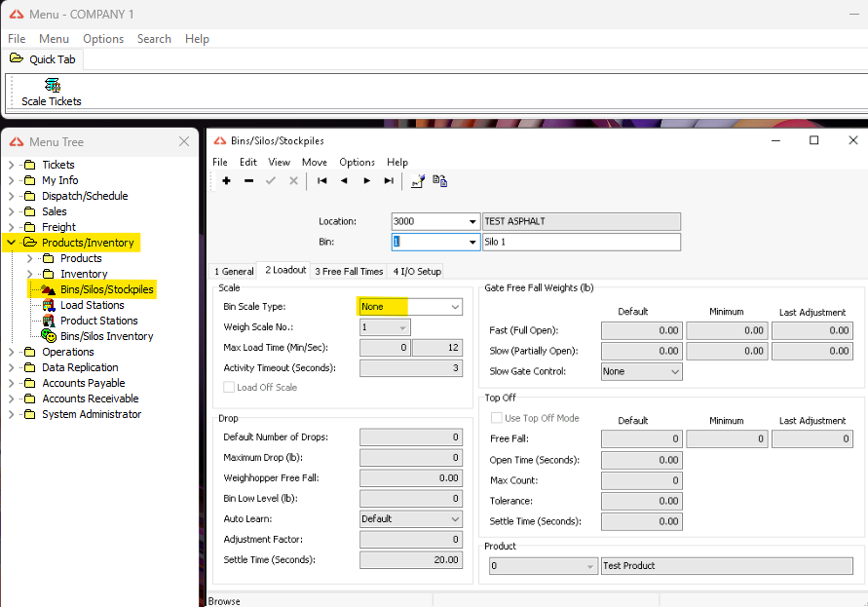The image size is (868, 607).
Task: Click the edit pencil toolbar icon
Action: 417,181
